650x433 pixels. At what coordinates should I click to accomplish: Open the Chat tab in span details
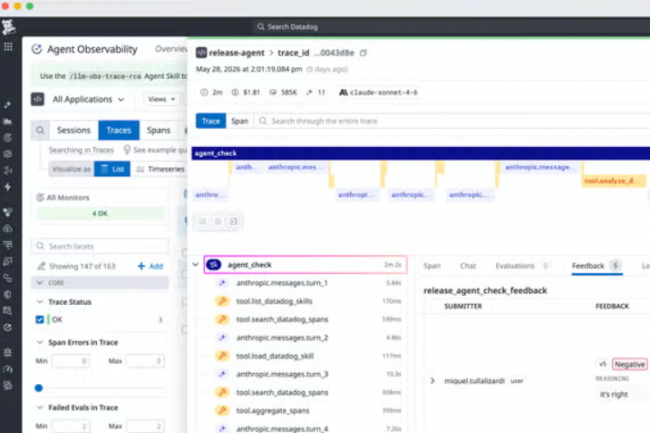468,266
